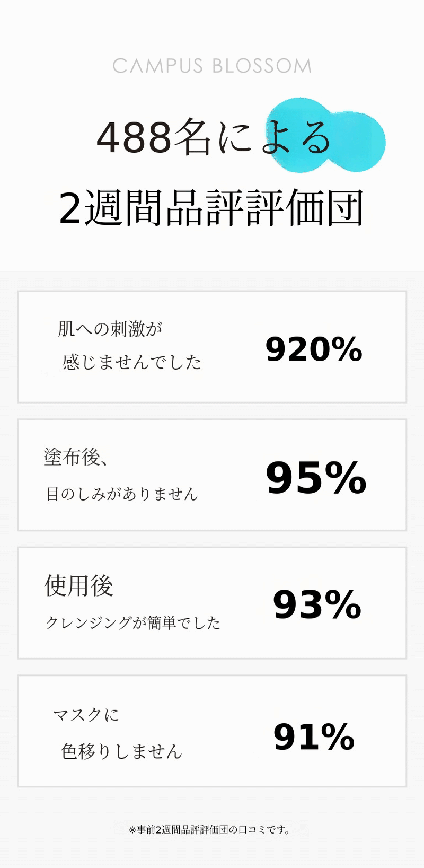Click the large 488 number in the headline
This screenshot has width=424, height=868.
(134, 138)
